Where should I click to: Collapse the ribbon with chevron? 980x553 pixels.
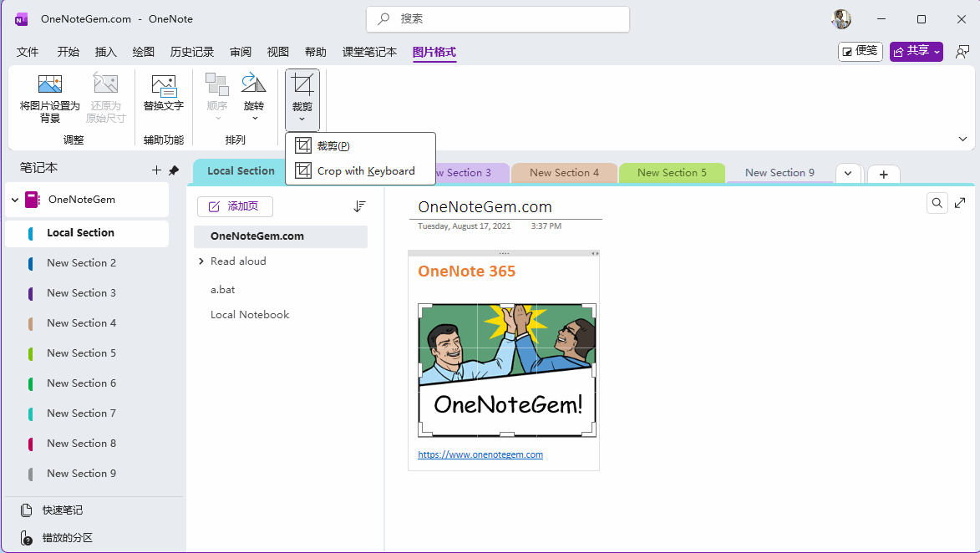962,140
